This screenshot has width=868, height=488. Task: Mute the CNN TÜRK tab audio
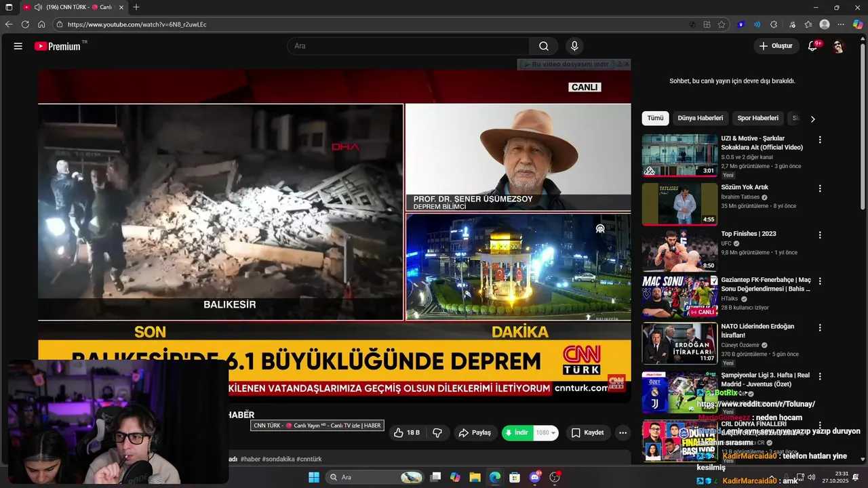coord(39,7)
